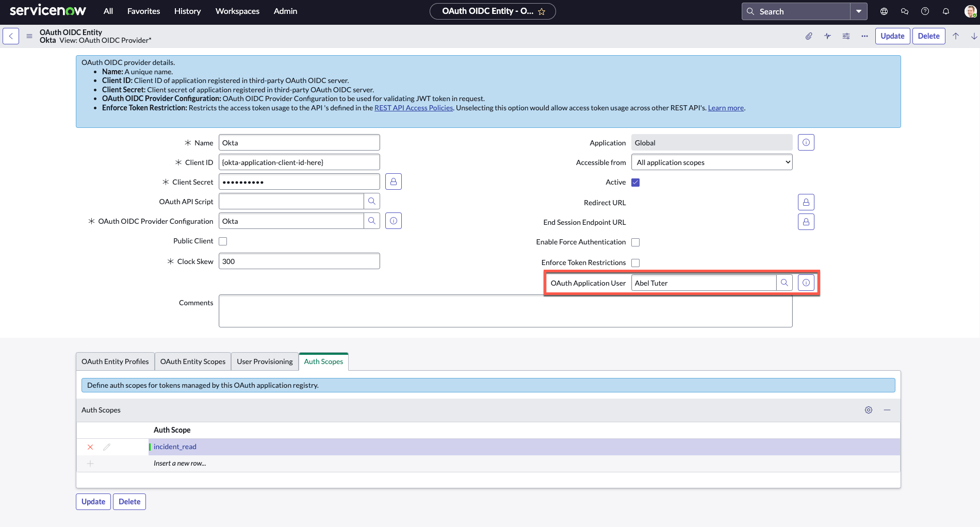Check Enable Force Authentication
Screen dimensions: 980x527
[635, 242]
